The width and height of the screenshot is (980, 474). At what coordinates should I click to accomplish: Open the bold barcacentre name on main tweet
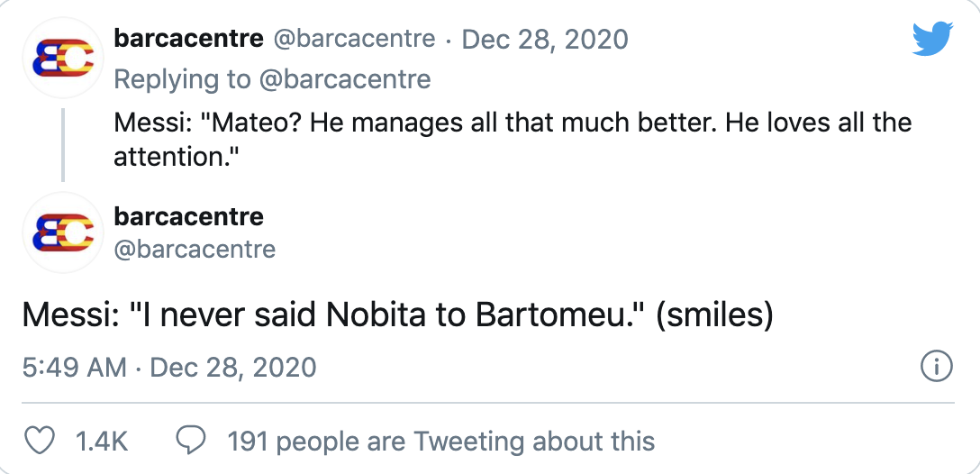pos(188,216)
